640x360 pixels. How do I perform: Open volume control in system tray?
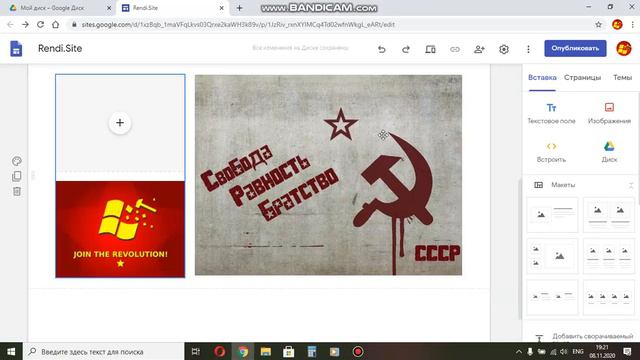click(x=564, y=351)
